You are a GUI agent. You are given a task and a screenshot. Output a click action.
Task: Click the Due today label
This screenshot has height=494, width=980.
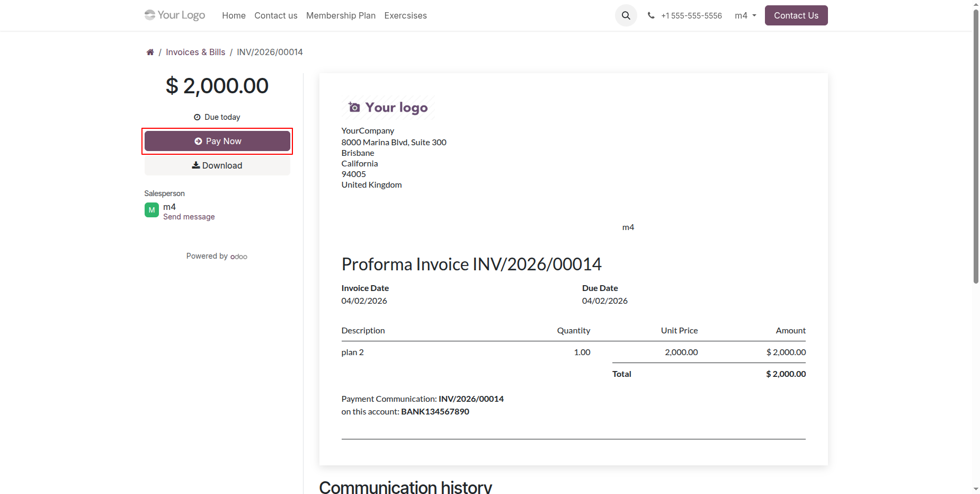[217, 117]
